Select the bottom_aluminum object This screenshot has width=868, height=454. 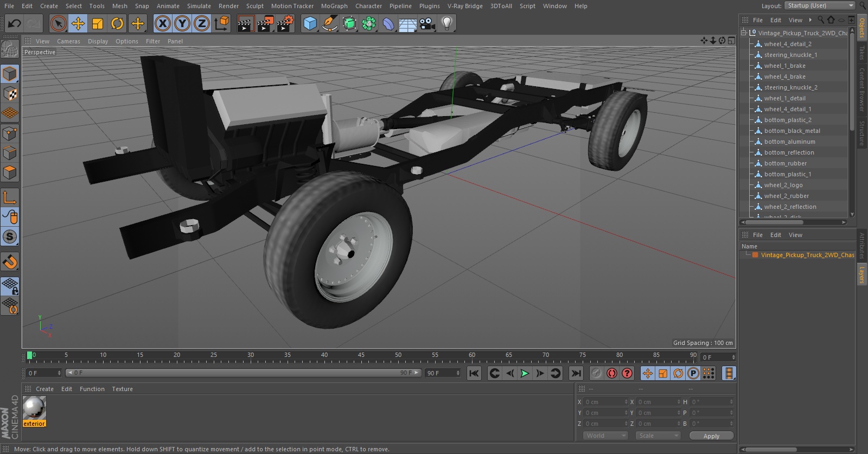[x=789, y=142]
